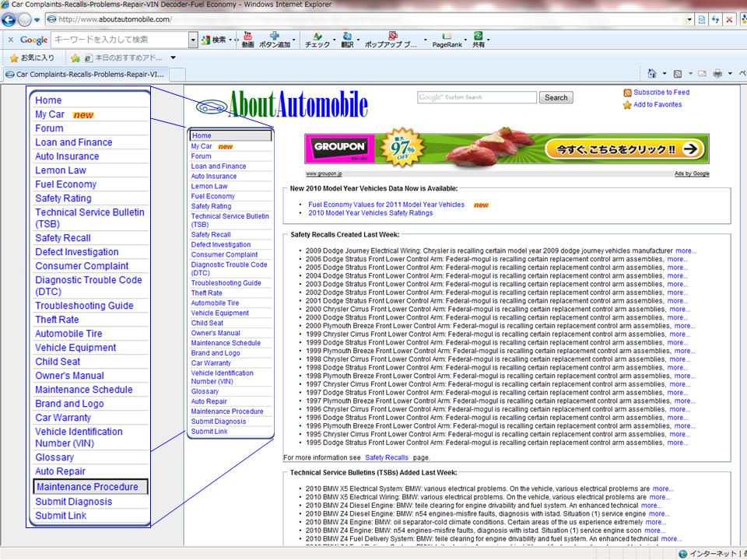
Task: Click more... on 2006 Dodge Stratus recall
Action: pyautogui.click(x=678, y=260)
